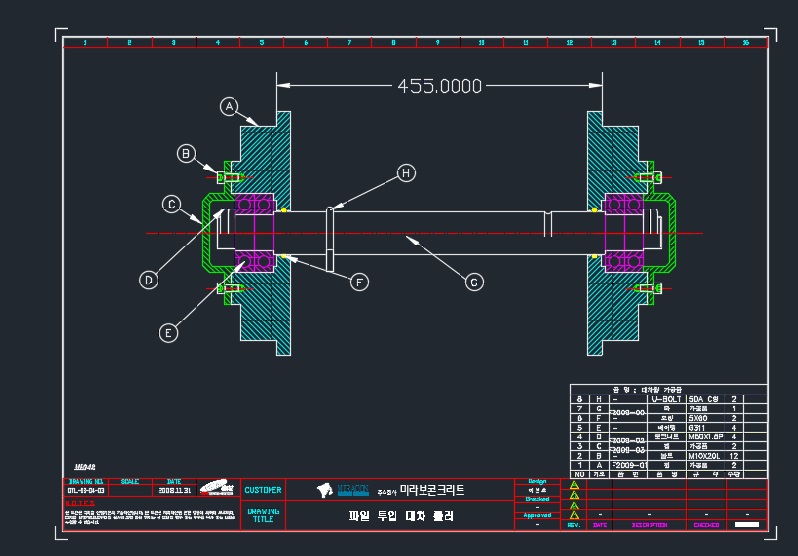This screenshot has width=798, height=556.
Task: Click the DRAWING NO. header
Action: click(x=86, y=482)
